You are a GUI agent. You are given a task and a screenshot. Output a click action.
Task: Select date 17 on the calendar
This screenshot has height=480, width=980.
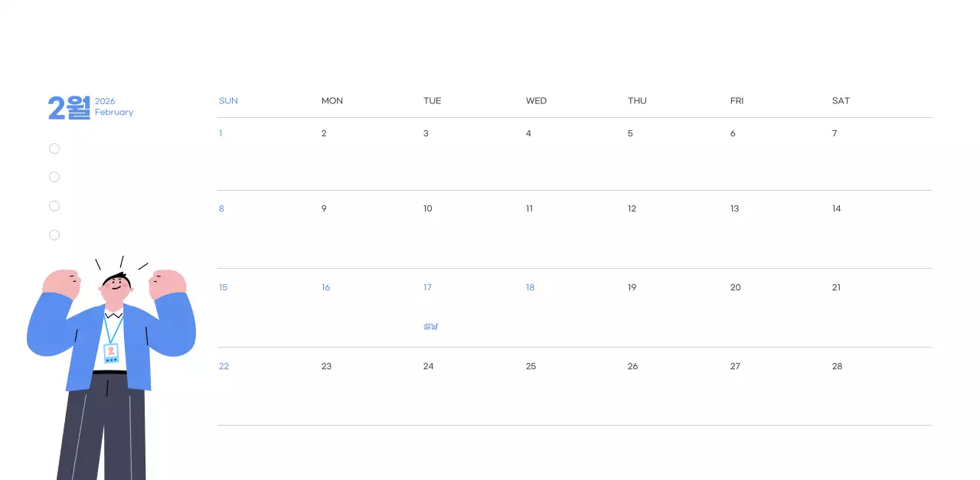point(427,288)
